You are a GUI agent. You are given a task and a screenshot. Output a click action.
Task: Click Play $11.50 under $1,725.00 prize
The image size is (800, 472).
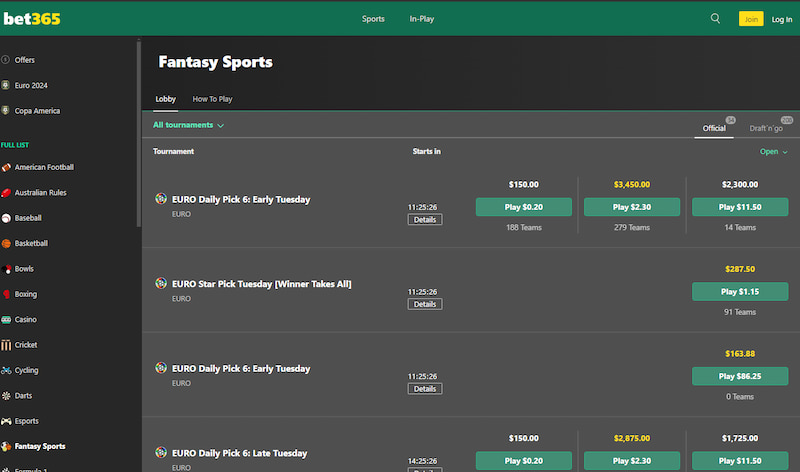[740, 461]
